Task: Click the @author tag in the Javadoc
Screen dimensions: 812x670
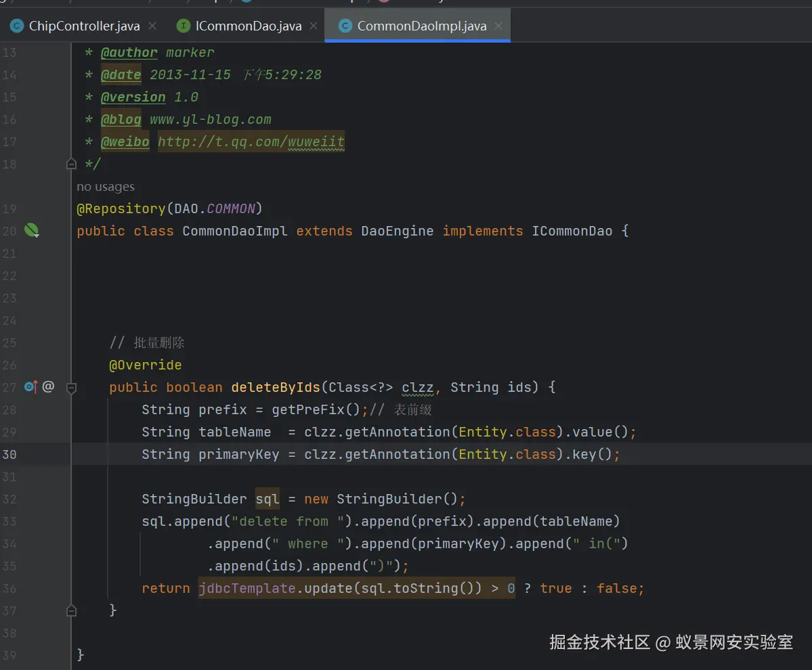Action: pos(129,53)
